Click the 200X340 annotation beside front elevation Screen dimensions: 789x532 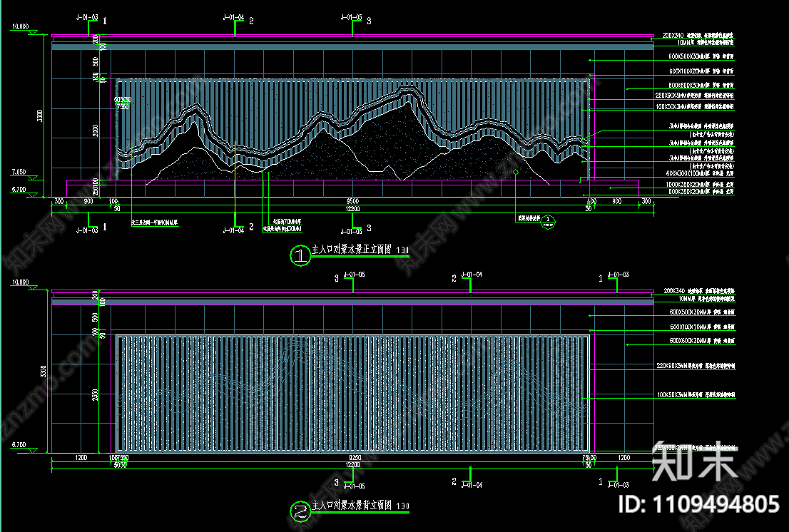coord(673,34)
